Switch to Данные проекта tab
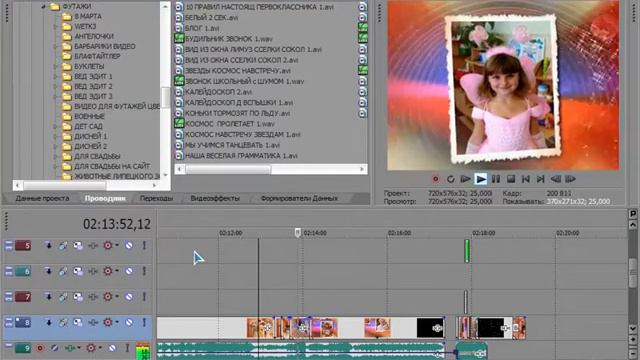This screenshot has height=360, width=640. tap(42, 198)
